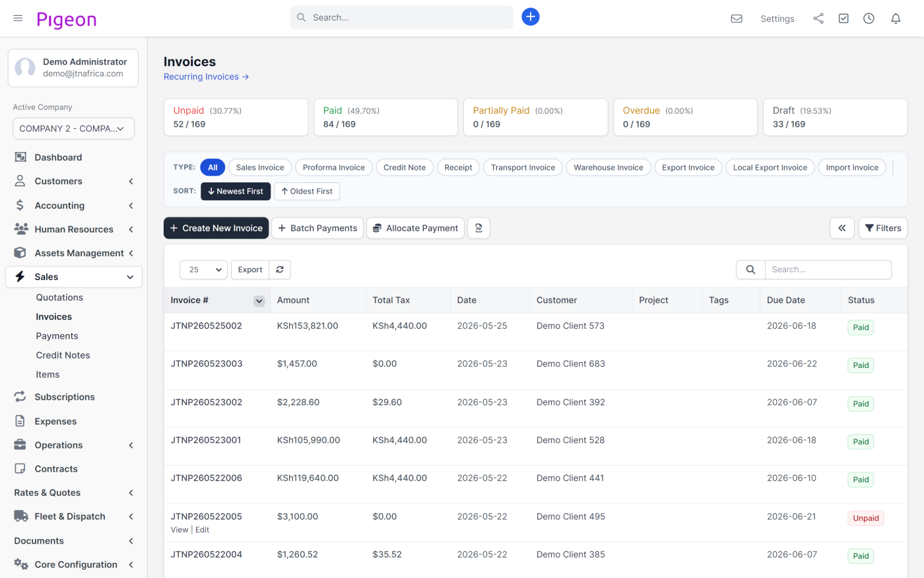Open the mail envelope icon
This screenshot has height=578, width=924.
737,18
